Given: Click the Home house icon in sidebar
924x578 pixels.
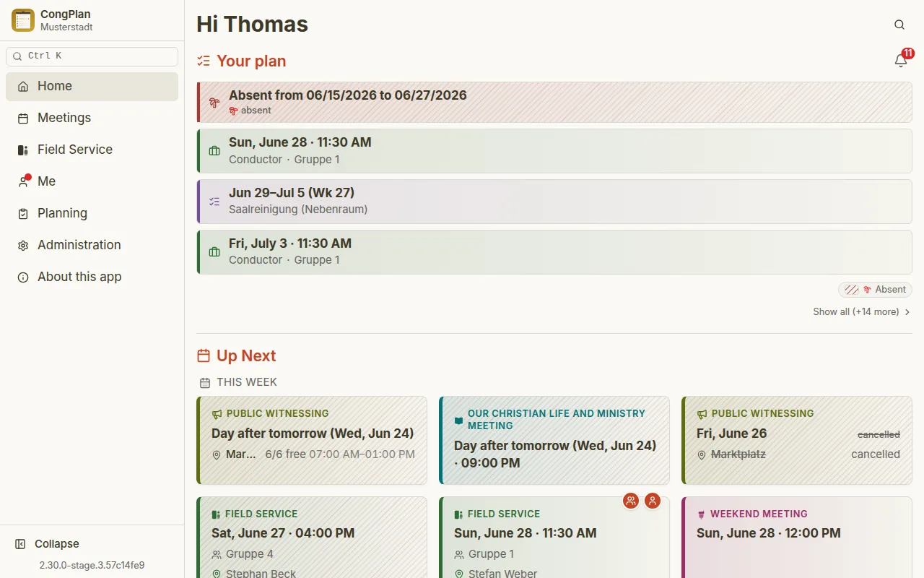Looking at the screenshot, I should 23,87.
